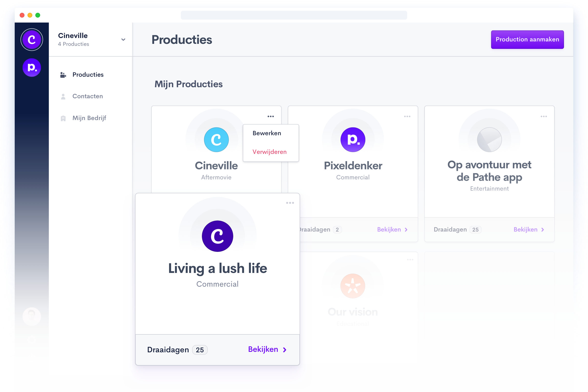Image resolution: width=588 pixels, height=392 pixels.
Task: Click the 'Op avontuur met de Pathe app' title
Action: click(489, 171)
